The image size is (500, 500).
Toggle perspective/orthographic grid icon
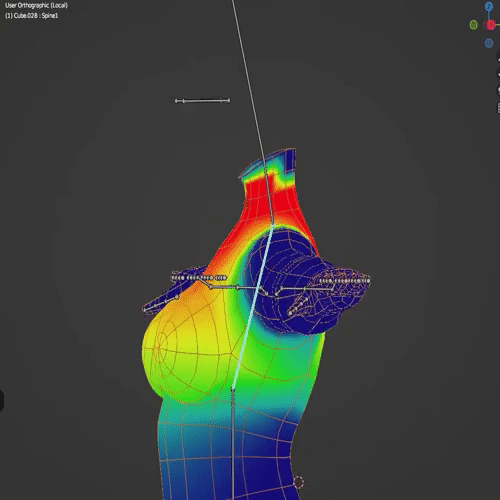point(498,107)
